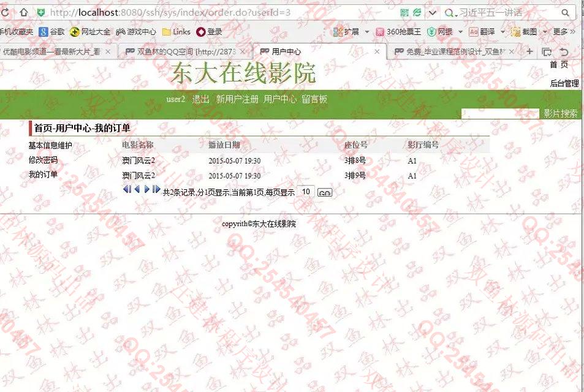Click the browser address bar URL
The height and width of the screenshot is (392, 584).
170,13
